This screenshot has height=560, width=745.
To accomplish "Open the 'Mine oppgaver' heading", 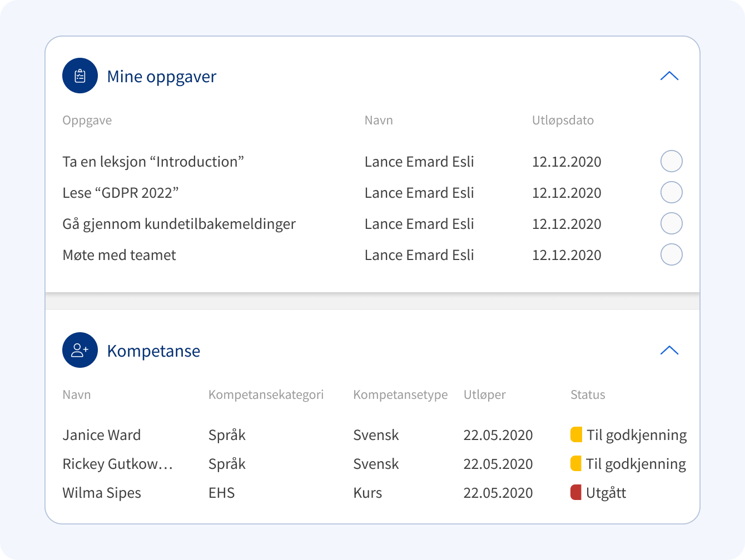I will tap(162, 77).
